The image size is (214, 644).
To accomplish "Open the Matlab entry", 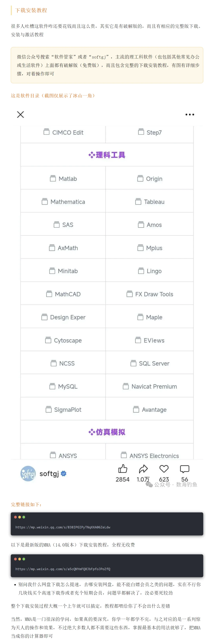I will 63,179.
